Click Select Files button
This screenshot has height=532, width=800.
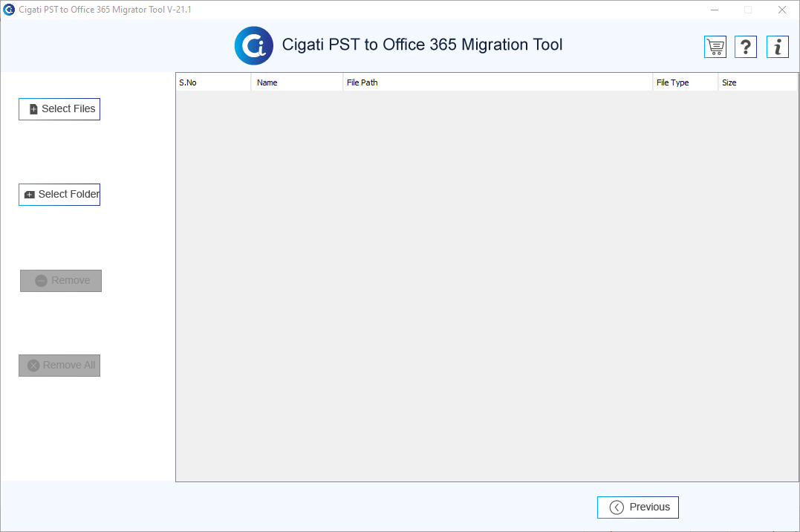(x=59, y=109)
